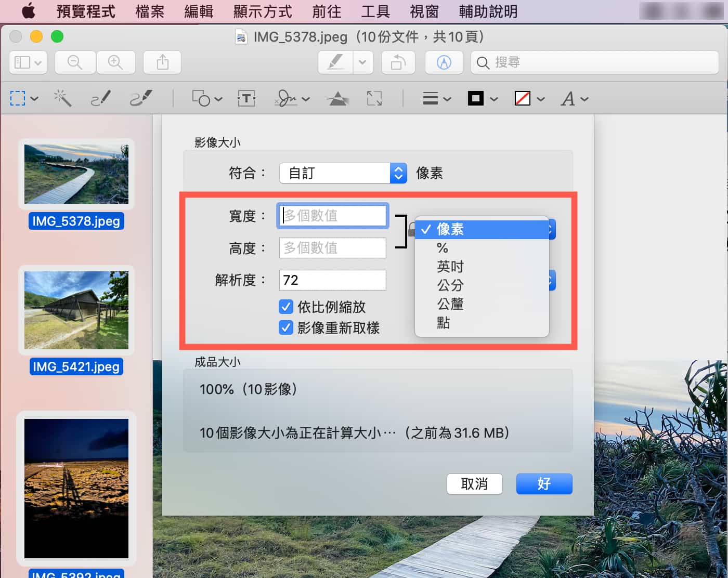Select the IMG_5421.jpeg barn thumbnail
728x578 pixels.
76,310
